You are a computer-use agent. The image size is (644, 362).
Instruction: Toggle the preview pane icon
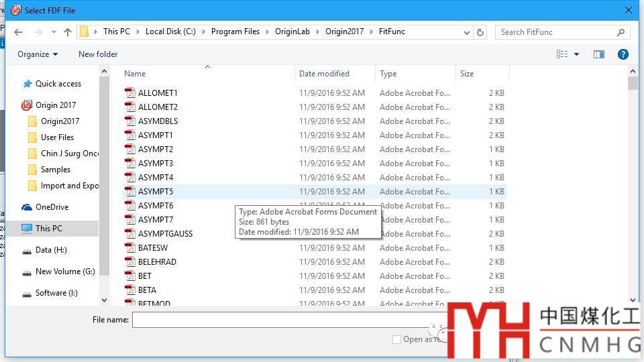599,54
